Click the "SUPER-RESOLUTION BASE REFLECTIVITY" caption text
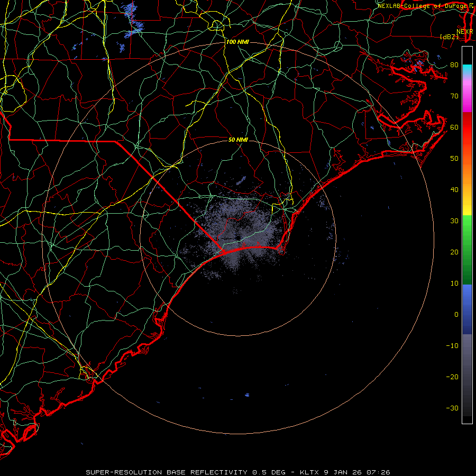 [167, 472]
